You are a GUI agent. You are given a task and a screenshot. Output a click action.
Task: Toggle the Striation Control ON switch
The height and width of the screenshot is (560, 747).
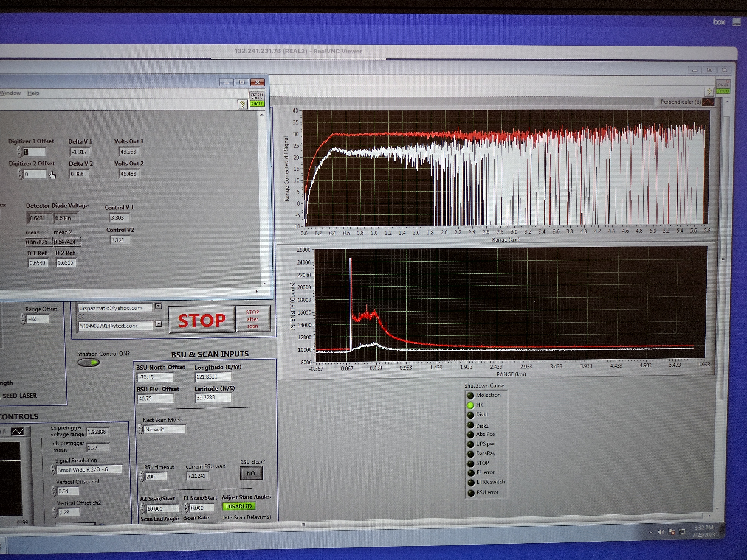pos(89,363)
